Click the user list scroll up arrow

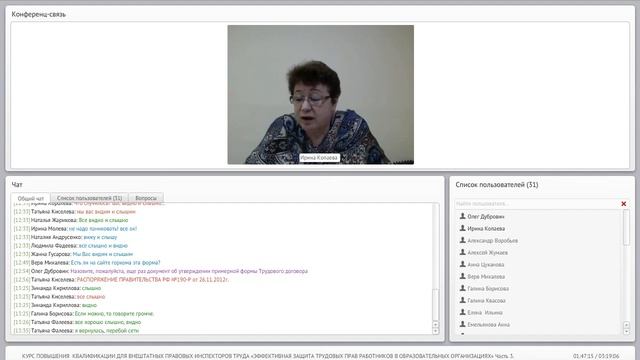coord(627,325)
